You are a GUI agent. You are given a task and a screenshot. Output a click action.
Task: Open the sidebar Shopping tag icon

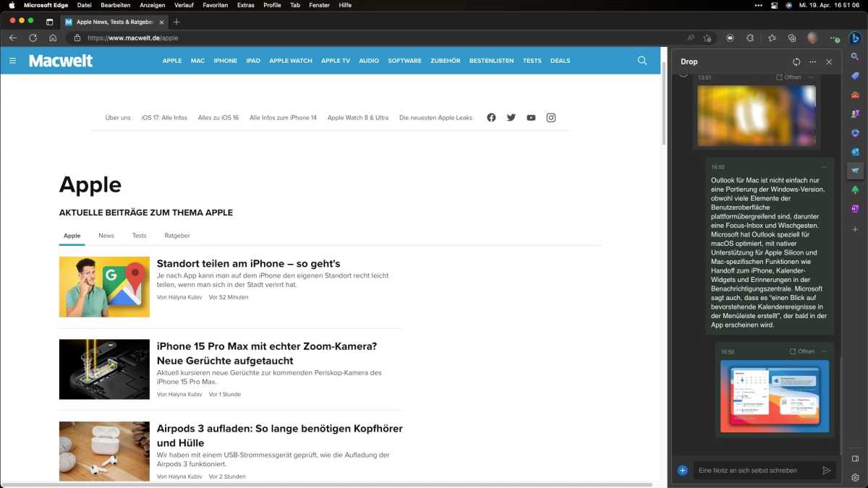[x=855, y=76]
